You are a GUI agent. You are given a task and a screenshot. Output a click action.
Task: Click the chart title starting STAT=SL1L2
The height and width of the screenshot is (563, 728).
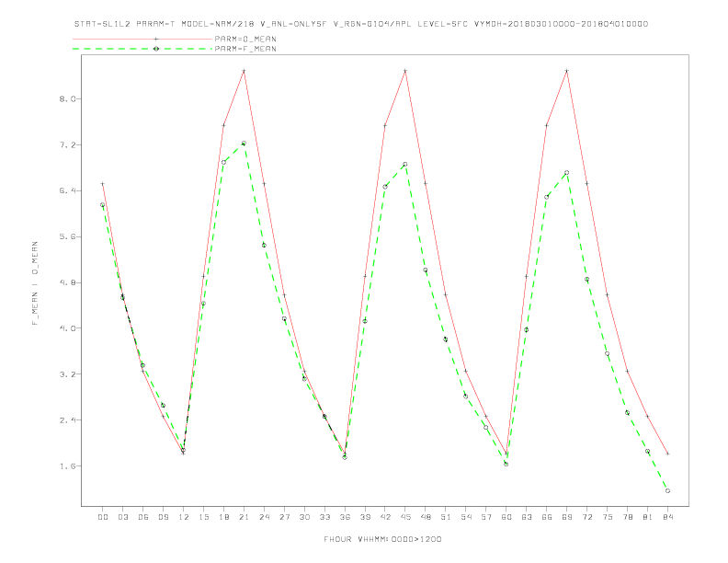click(x=361, y=24)
